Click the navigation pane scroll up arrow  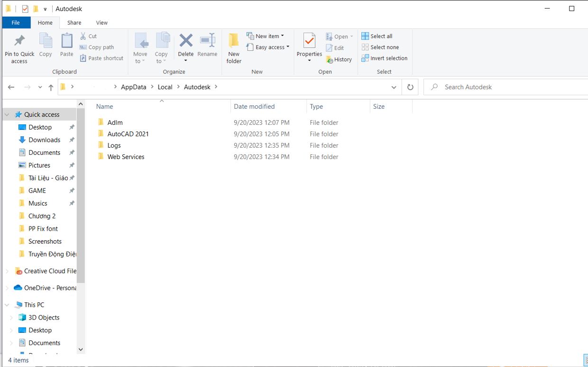(x=81, y=104)
